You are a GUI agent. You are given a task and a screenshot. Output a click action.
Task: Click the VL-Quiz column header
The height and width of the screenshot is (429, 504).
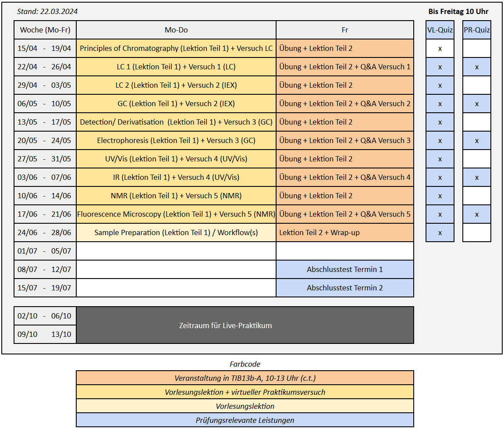coord(440,30)
